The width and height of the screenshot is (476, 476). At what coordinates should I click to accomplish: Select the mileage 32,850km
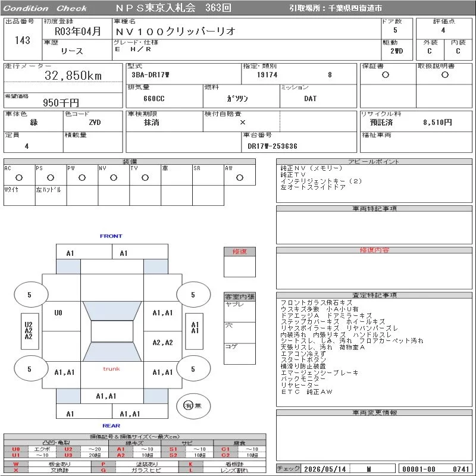[x=73, y=76]
